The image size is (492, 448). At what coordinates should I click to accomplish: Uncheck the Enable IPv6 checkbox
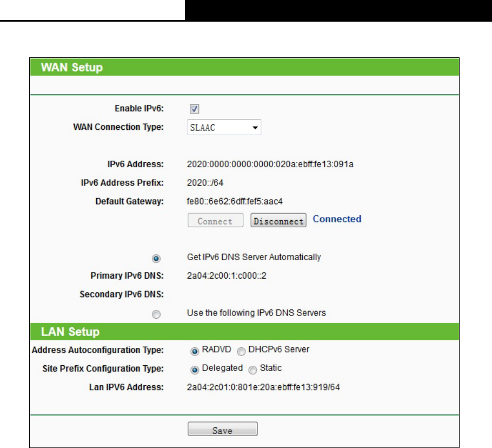pos(194,109)
